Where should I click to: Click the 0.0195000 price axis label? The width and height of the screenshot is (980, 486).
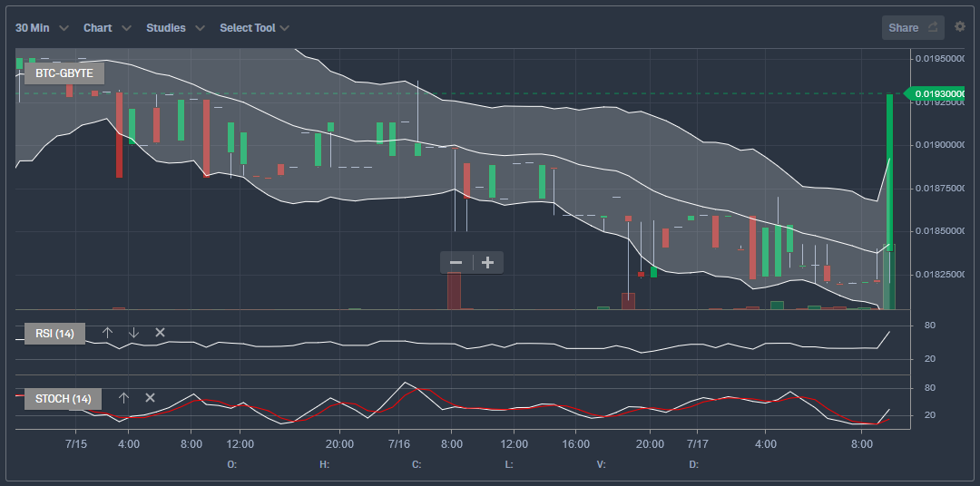tap(940, 58)
